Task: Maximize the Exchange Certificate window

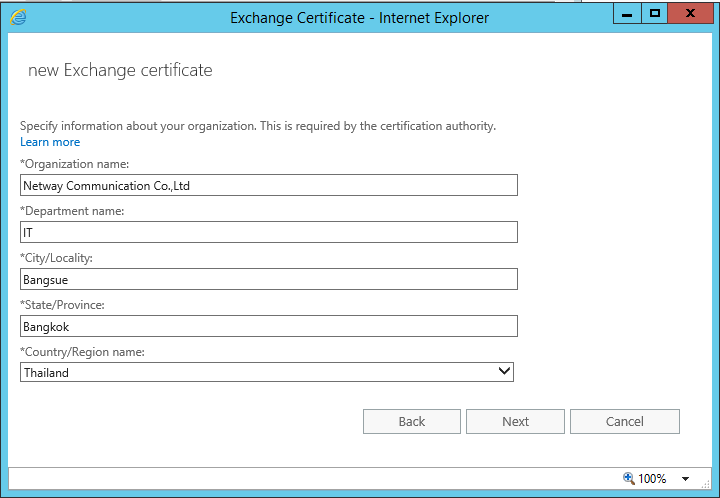Action: (655, 14)
